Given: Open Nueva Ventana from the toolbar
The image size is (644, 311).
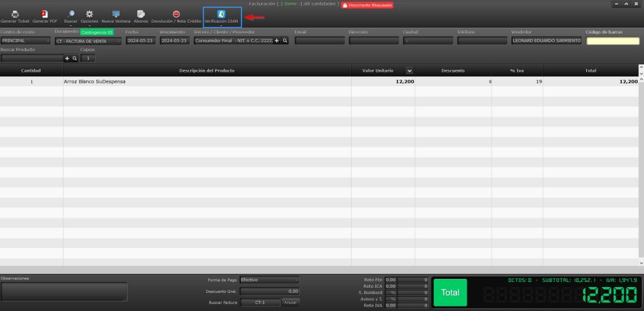Looking at the screenshot, I should 116,14.
